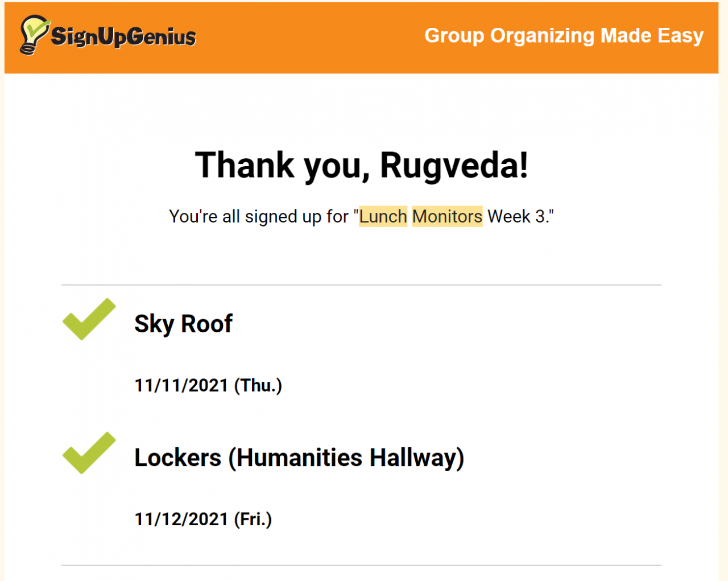
Task: Click the Week 3 text
Action: [x=518, y=217]
